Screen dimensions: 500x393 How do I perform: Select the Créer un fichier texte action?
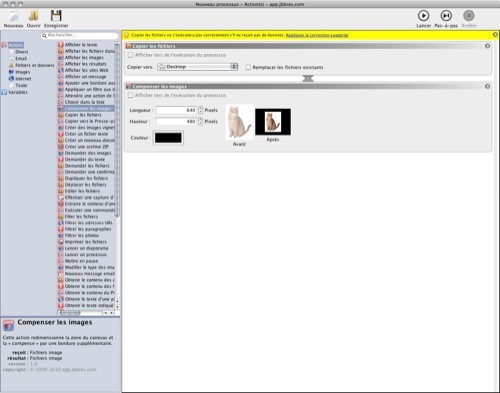click(x=86, y=134)
